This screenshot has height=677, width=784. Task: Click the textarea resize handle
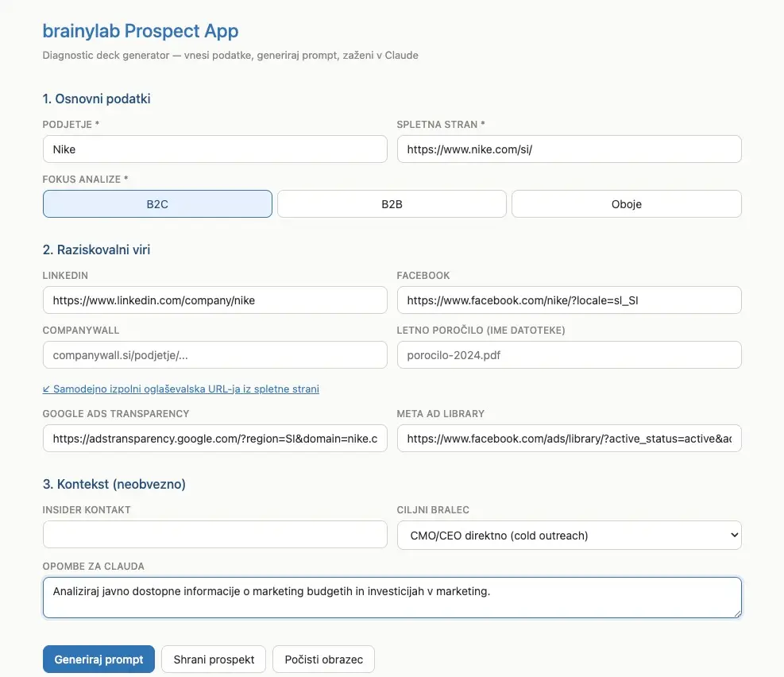pos(739,615)
